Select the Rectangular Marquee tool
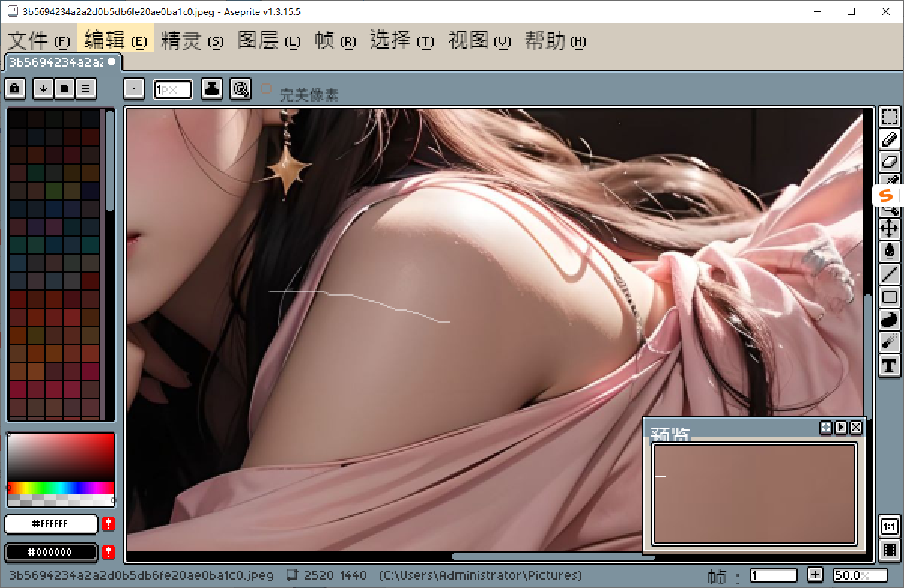Viewport: 904px width, 588px height. point(889,116)
